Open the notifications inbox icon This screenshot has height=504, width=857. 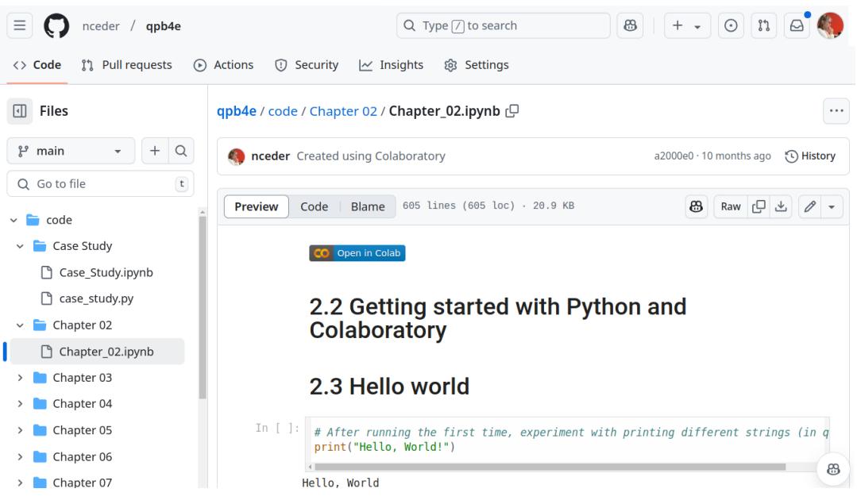point(797,26)
